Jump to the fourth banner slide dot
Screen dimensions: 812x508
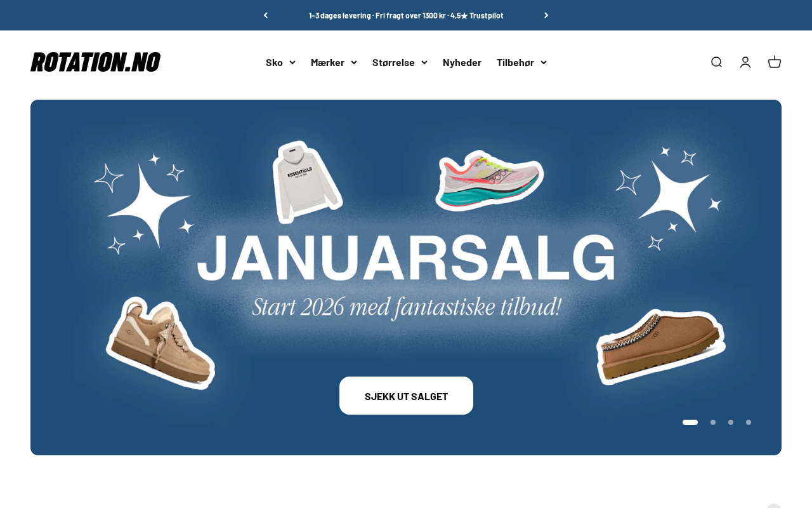[x=749, y=422]
